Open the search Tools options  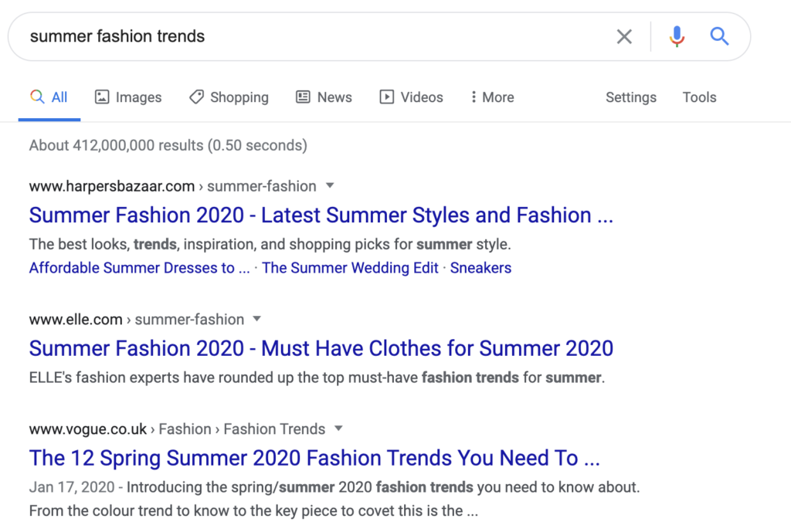(699, 97)
